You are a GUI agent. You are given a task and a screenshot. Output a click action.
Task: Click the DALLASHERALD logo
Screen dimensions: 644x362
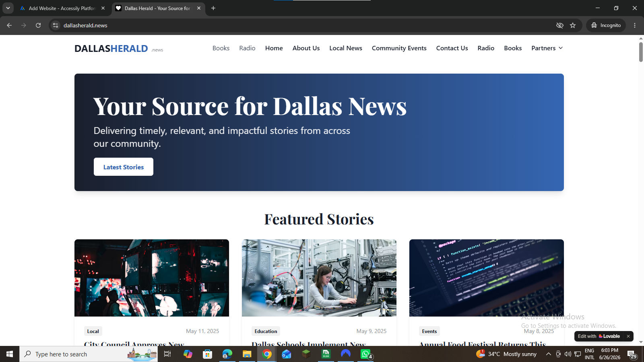(119, 48)
